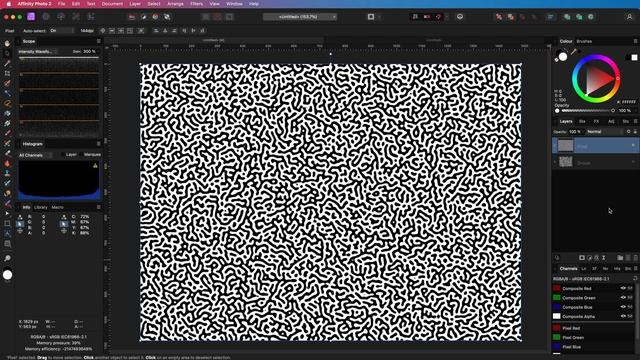This screenshot has width=640, height=360.
Task: Switch to the Export Persona icon
Action: click(91, 17)
